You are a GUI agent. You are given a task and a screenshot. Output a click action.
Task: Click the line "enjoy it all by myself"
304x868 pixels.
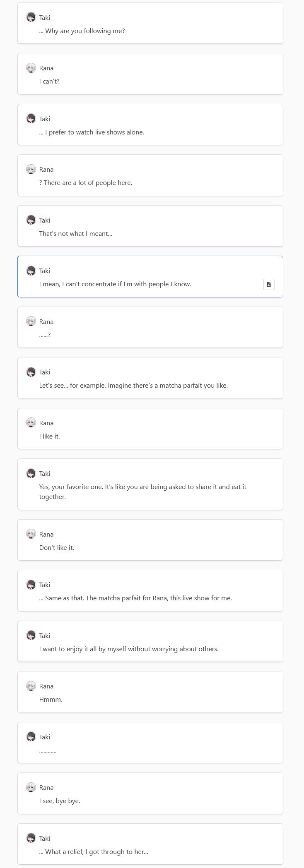129,649
